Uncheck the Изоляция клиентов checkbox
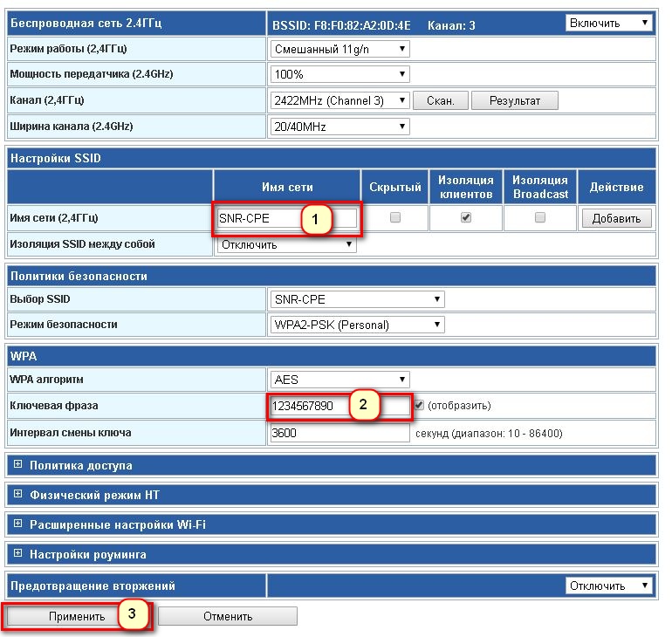Image resolution: width=672 pixels, height=637 pixels. click(x=466, y=218)
